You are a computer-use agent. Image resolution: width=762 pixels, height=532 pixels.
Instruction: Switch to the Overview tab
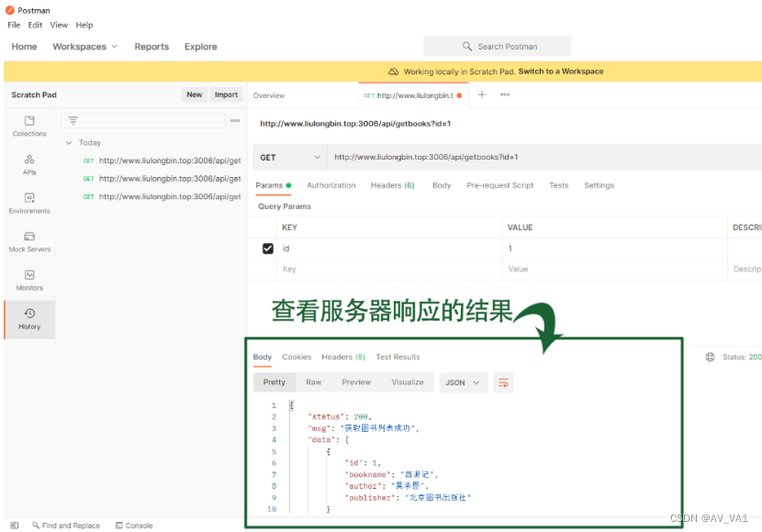[x=269, y=95]
